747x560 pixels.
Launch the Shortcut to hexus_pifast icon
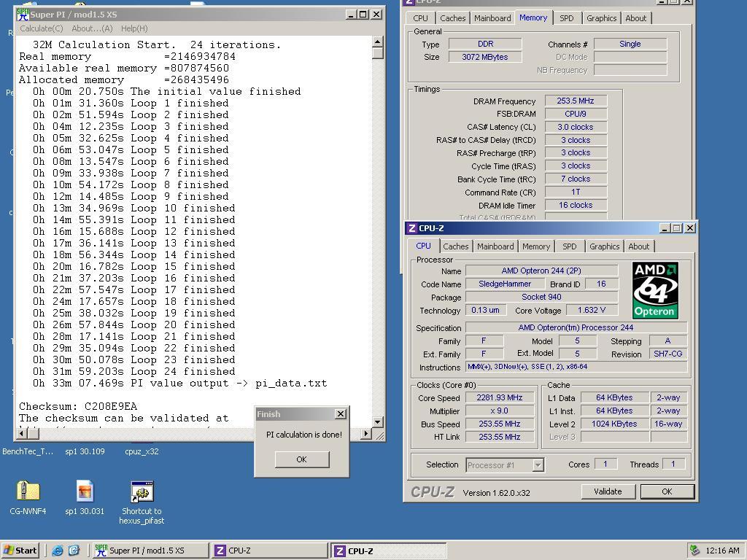pos(142,491)
